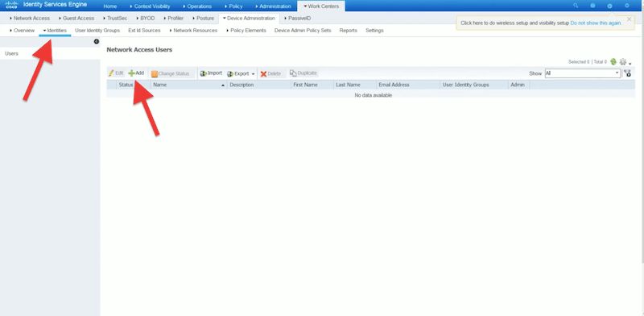This screenshot has height=316, width=644.
Task: Sort by Name column arrow
Action: 223,85
